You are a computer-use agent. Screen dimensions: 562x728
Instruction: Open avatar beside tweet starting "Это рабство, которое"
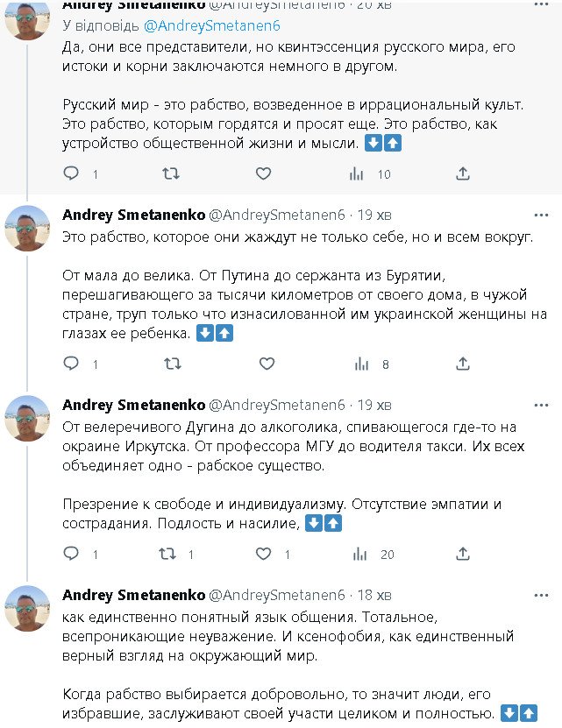point(27,228)
